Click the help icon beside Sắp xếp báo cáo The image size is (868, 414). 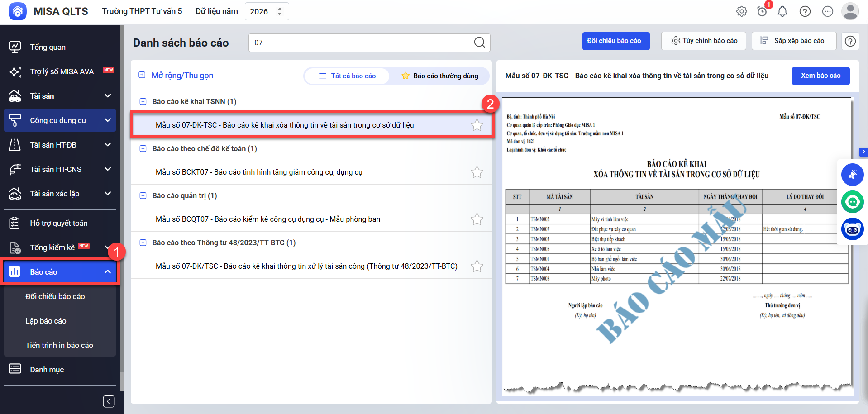click(850, 41)
